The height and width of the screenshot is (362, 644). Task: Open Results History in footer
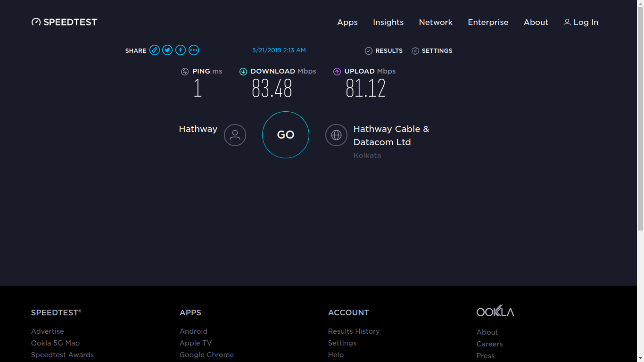[354, 331]
